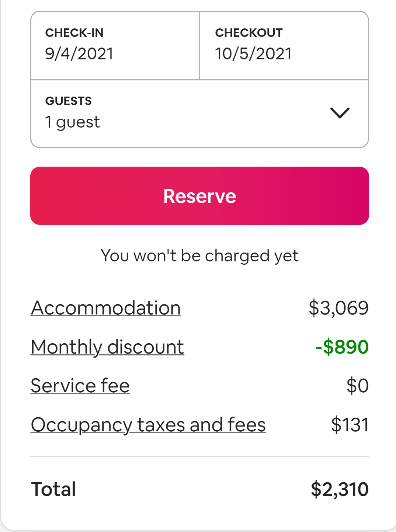View Monthly discount details
Viewport: 396px width, 532px height.
tap(107, 347)
